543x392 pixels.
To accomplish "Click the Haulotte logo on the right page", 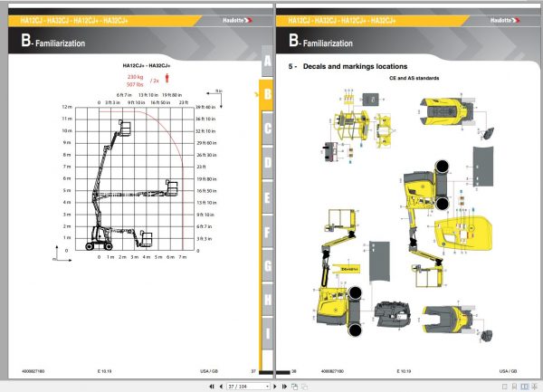I will (505, 21).
